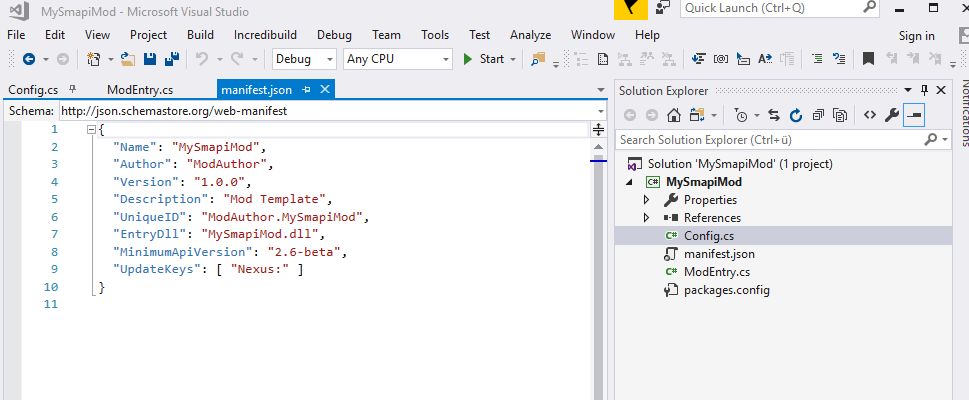Click the Bookmark toggle icon in toolbar
969x400 pixels.
click(x=869, y=59)
